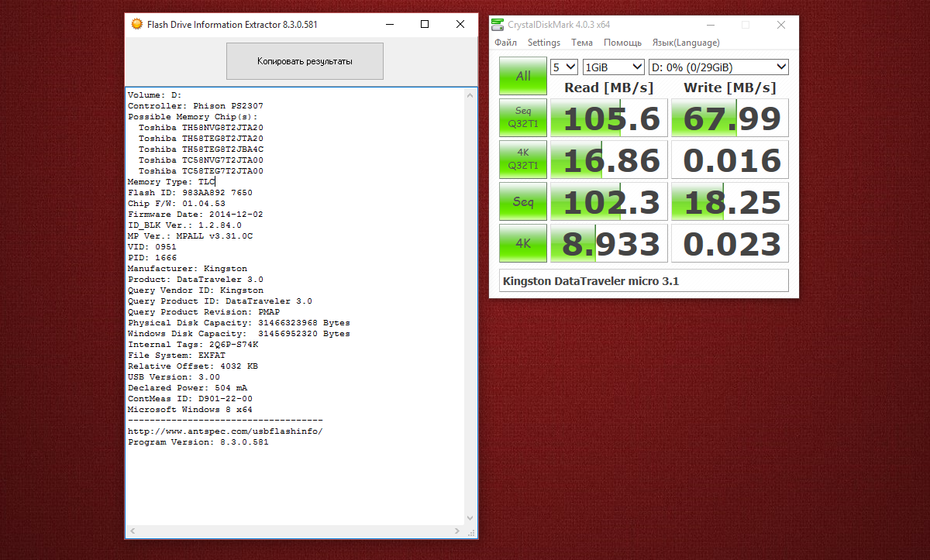Click the Windows Disk Capacity line
Image resolution: width=930 pixels, height=560 pixels.
pos(239,333)
